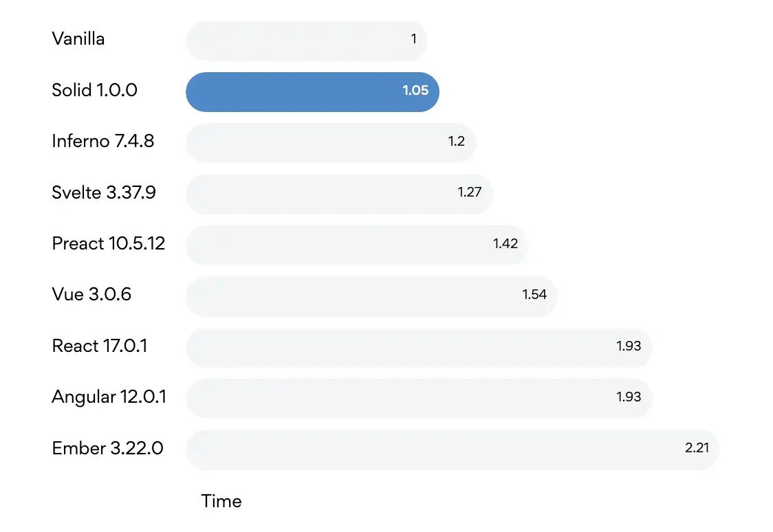Click the React 17.0.1 label
Viewport: 773px width, 532px height.
pyautogui.click(x=100, y=346)
